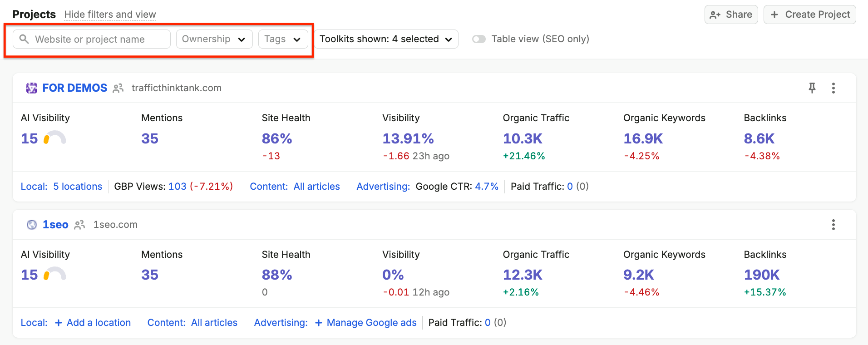This screenshot has width=868, height=345.
Task: Click the Create Project button
Action: click(x=810, y=15)
